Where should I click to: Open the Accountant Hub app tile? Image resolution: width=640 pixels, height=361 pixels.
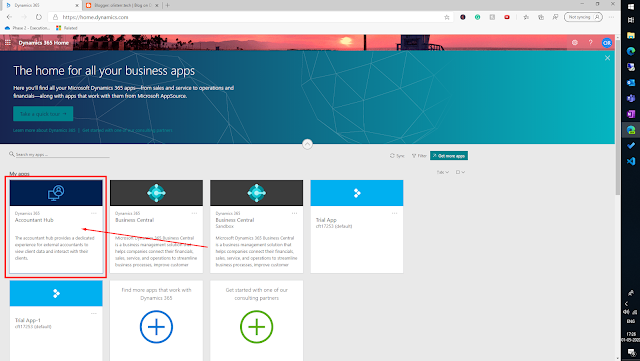[x=56, y=227]
